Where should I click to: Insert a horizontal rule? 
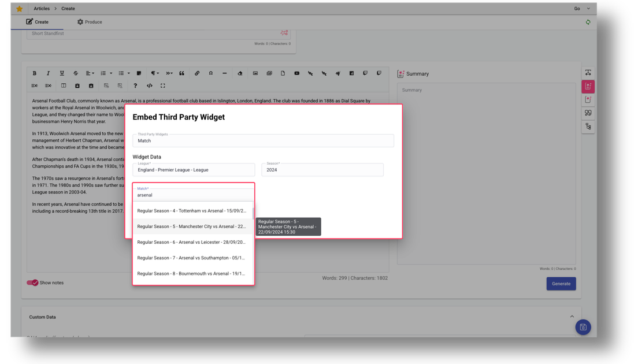(x=225, y=73)
